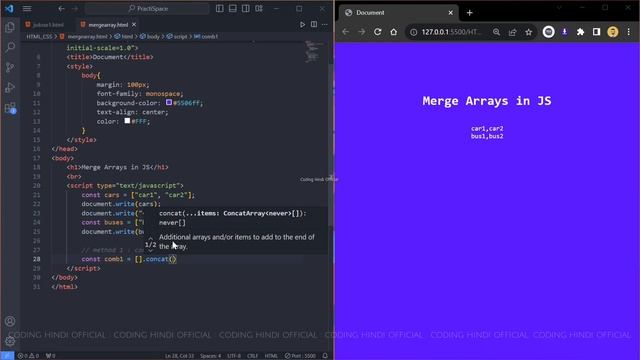The image size is (640, 360).
Task: Open Customize Layout options
Action: [x=259, y=9]
